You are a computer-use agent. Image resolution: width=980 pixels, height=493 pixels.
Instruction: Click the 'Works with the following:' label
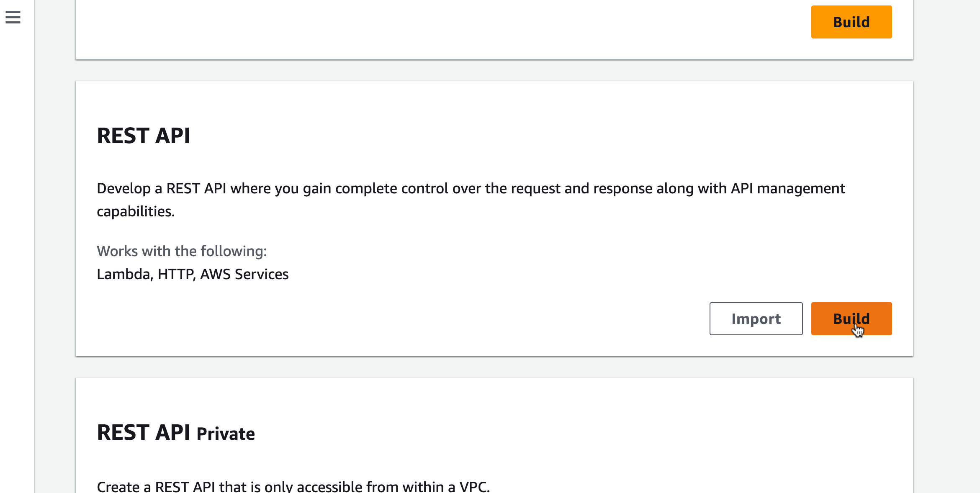[x=182, y=251]
